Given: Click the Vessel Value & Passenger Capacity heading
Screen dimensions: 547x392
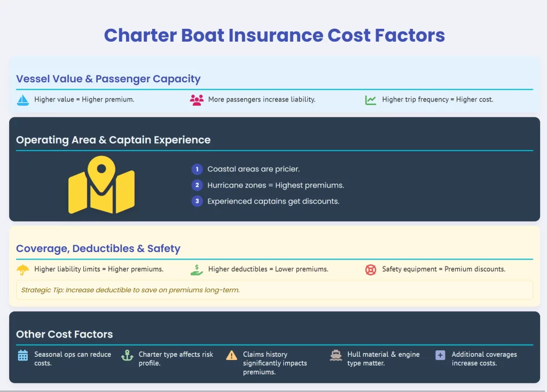Looking at the screenshot, I should click(x=108, y=79).
